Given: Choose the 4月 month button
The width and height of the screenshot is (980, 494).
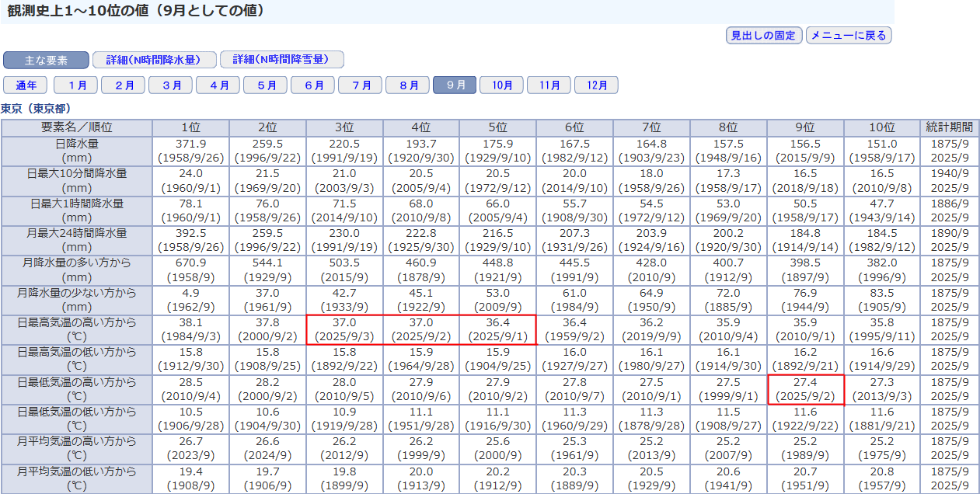Looking at the screenshot, I should [x=218, y=85].
